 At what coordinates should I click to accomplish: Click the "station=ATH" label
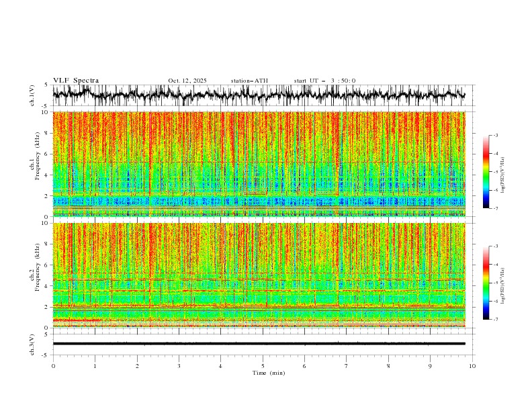pos(249,81)
